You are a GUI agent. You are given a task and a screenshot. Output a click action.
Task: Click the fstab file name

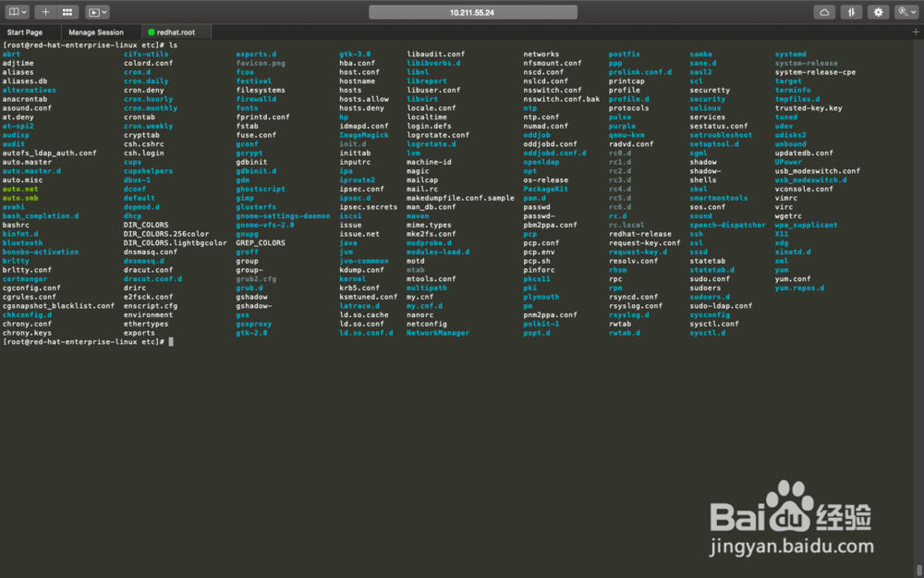[x=248, y=126]
